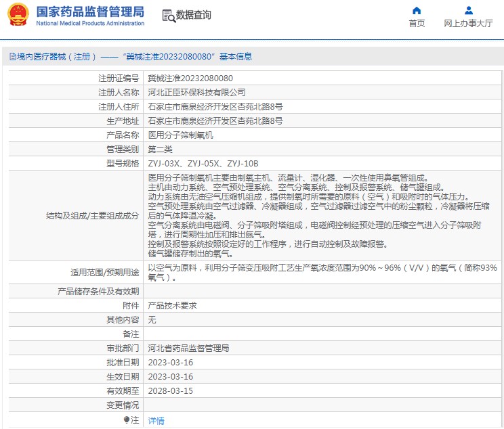
Task: Click the validity date 2028-03-15 cell
Action: click(x=170, y=390)
